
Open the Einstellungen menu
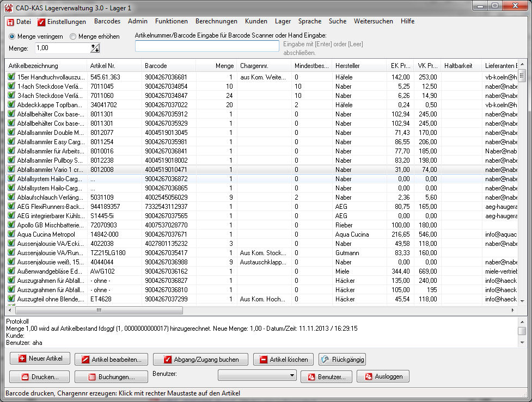pyautogui.click(x=62, y=22)
